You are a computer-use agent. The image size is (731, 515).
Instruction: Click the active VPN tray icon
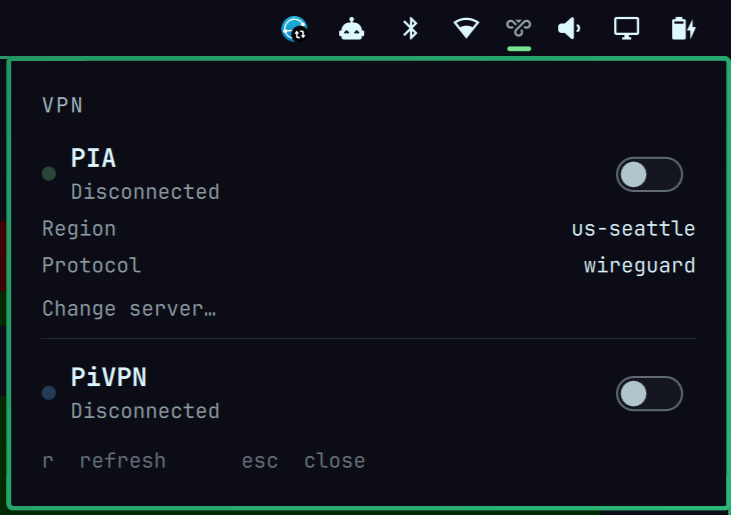pos(518,28)
